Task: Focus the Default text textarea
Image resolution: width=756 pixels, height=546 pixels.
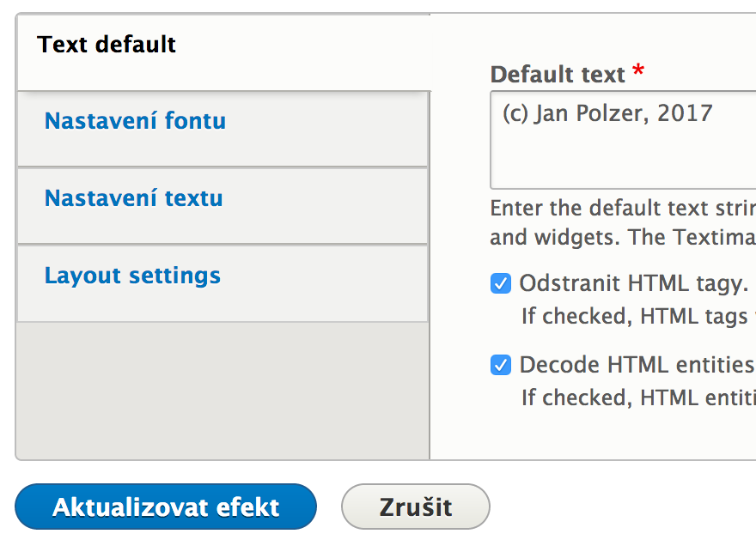Action: [623, 140]
